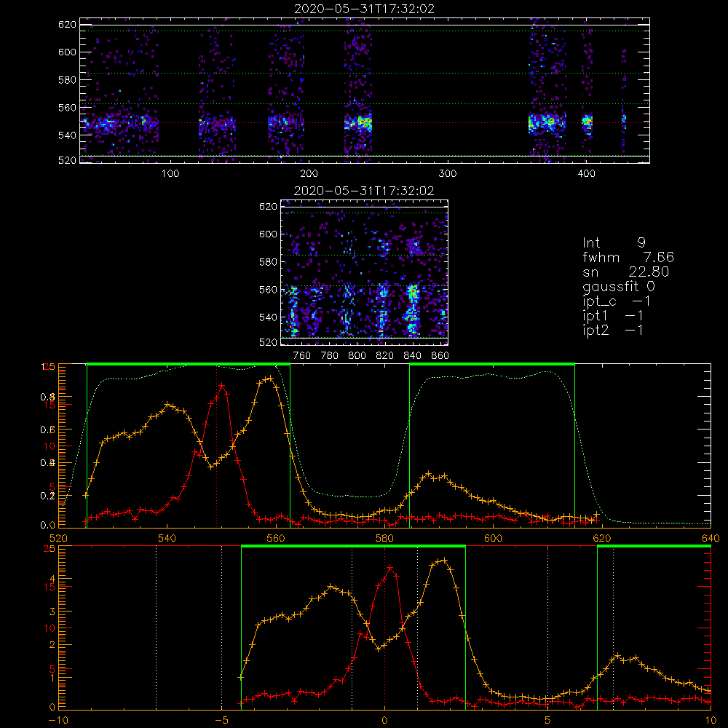Viewport: 728px width, 728px height.
Task: Click x-axis label 820 of the middle spectrogram
Action: 384,356
